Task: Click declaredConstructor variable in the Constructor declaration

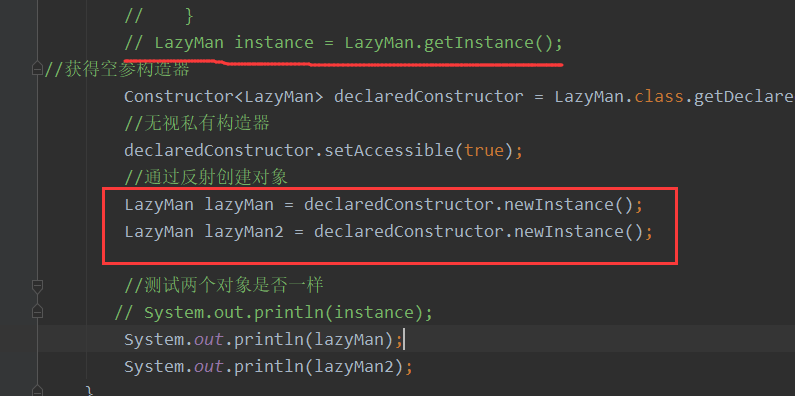Action: pos(428,96)
